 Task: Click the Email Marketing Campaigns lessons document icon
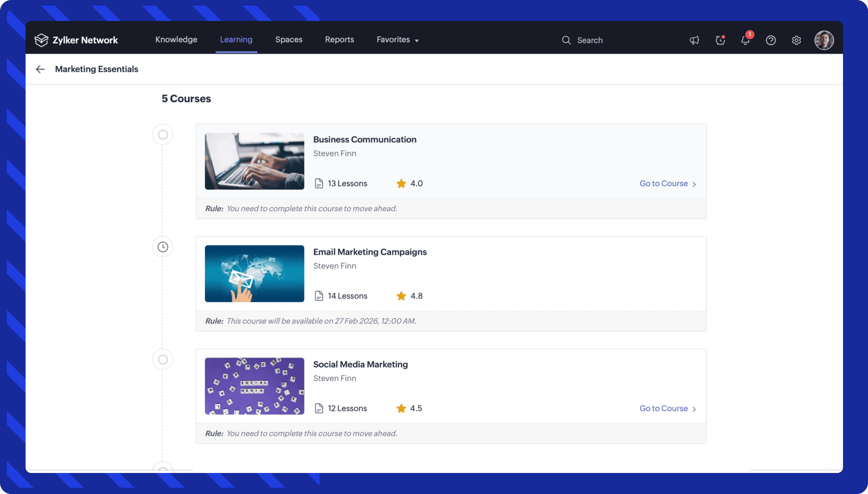319,296
